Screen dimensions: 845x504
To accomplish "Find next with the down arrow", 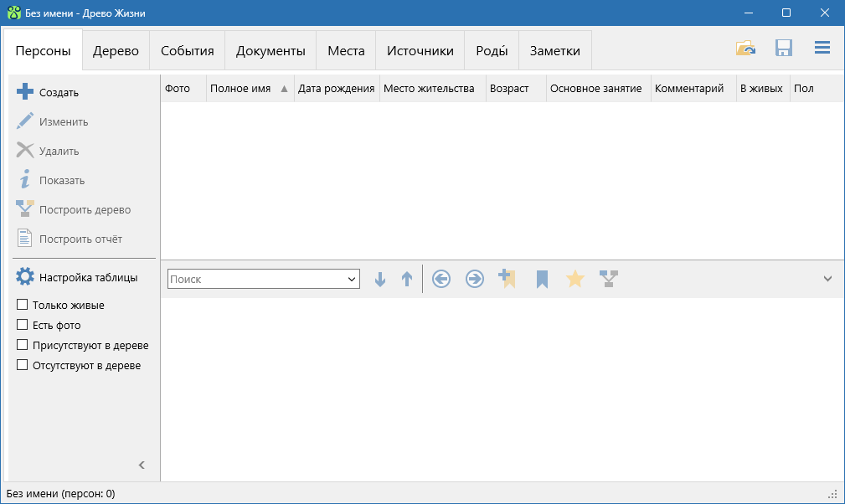I will coord(380,279).
